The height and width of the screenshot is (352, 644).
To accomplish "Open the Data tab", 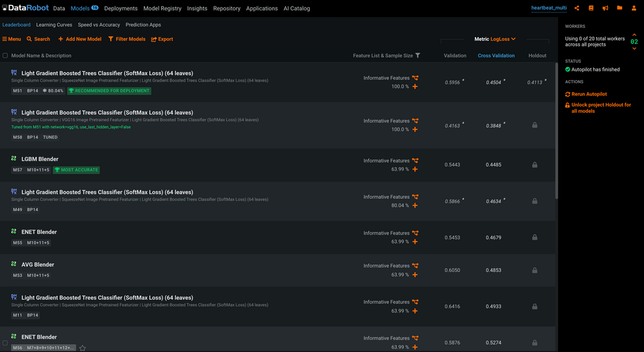I will pyautogui.click(x=59, y=8).
